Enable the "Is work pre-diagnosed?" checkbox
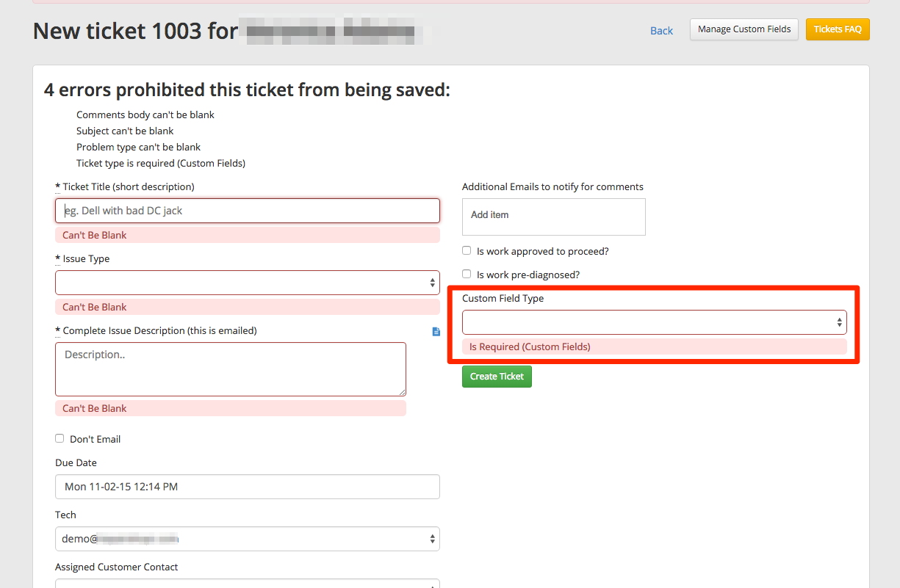The image size is (900, 588). 467,275
